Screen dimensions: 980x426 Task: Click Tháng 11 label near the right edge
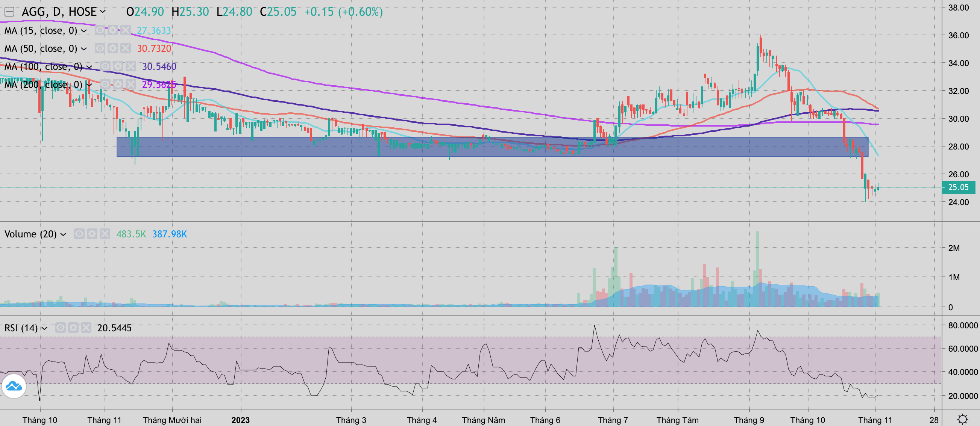pyautogui.click(x=875, y=420)
